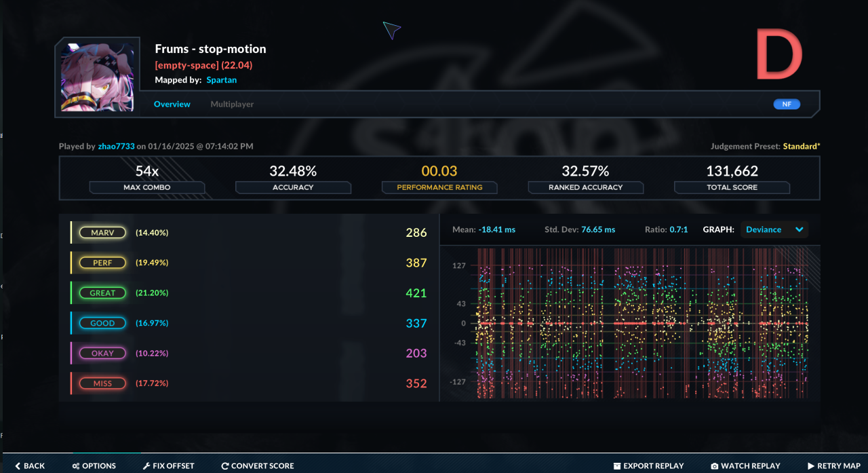Switch to the Overview tab
This screenshot has height=473, width=868.
172,105
